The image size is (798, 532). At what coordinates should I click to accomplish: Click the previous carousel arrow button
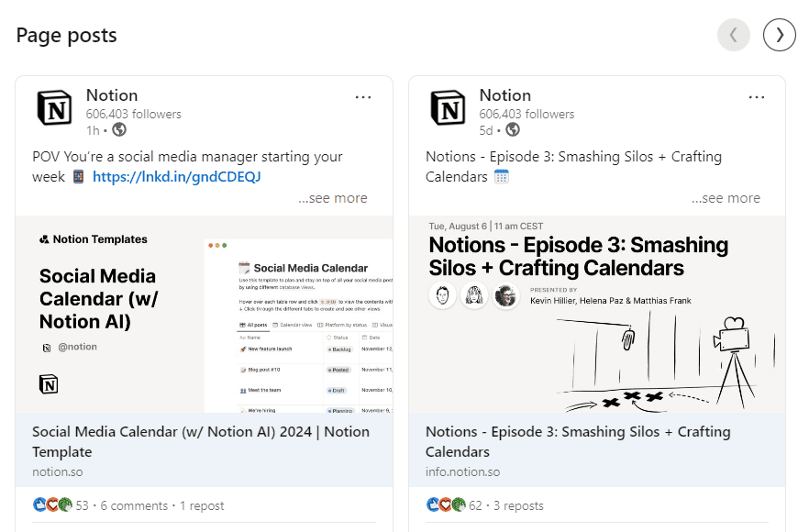point(734,35)
